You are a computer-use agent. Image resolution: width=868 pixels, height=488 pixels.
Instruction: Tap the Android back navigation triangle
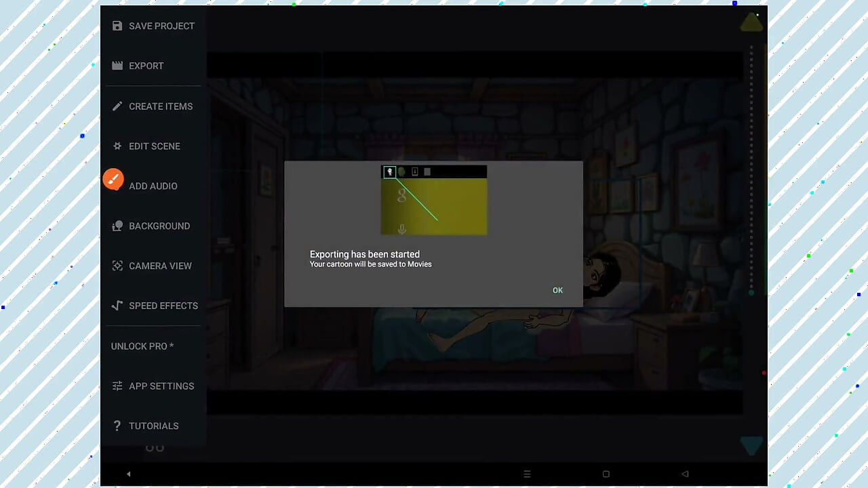[685, 474]
